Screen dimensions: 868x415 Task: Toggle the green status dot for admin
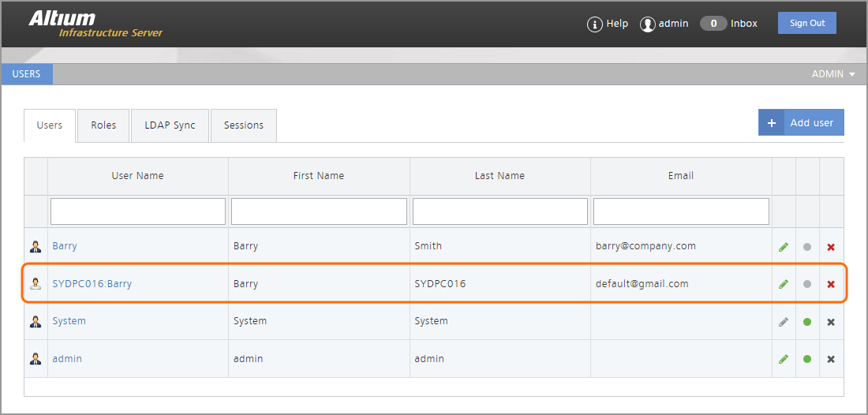pos(806,359)
